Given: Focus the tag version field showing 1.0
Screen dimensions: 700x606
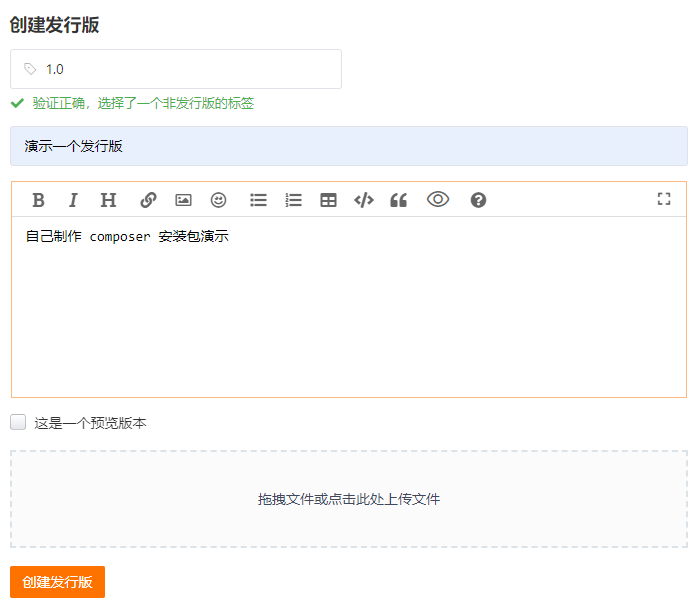Looking at the screenshot, I should [x=176, y=69].
